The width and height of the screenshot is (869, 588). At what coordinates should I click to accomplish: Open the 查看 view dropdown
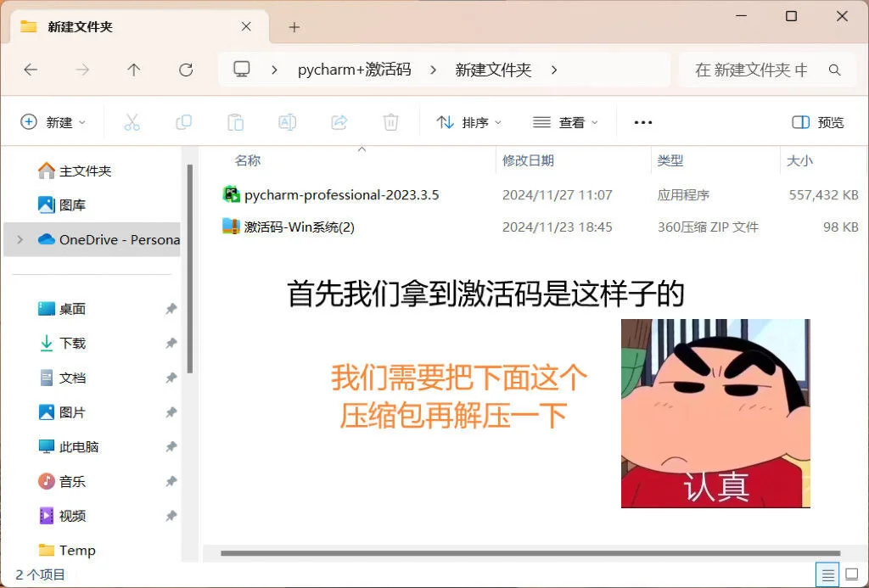tap(565, 122)
